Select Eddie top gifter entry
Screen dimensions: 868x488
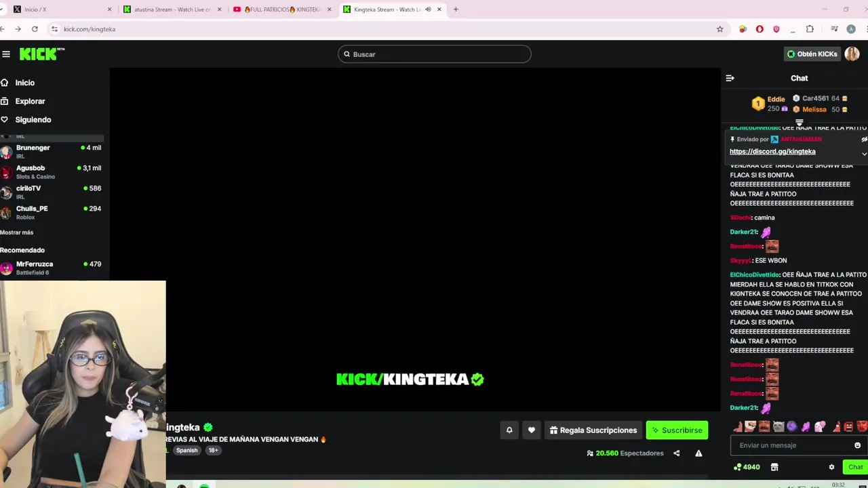(770, 104)
